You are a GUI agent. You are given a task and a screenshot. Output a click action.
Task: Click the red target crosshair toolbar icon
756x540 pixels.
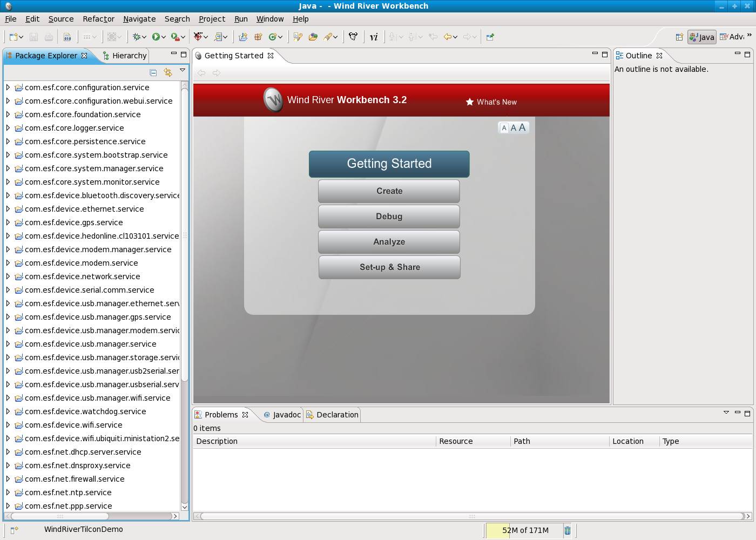click(198, 37)
